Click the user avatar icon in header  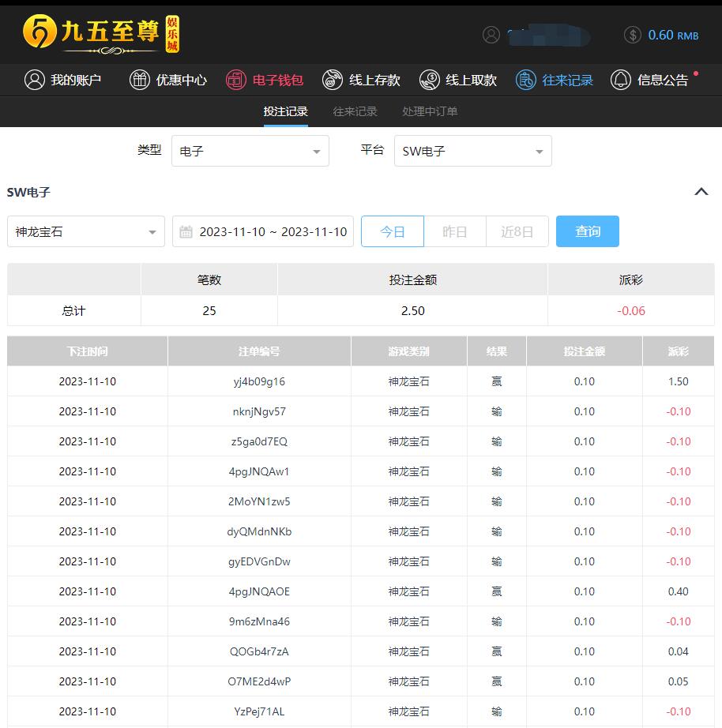coord(491,35)
